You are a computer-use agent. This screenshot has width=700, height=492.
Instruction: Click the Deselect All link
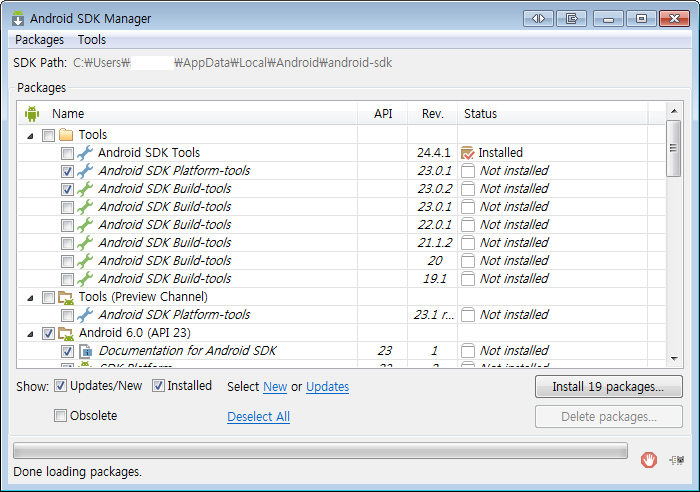point(258,417)
